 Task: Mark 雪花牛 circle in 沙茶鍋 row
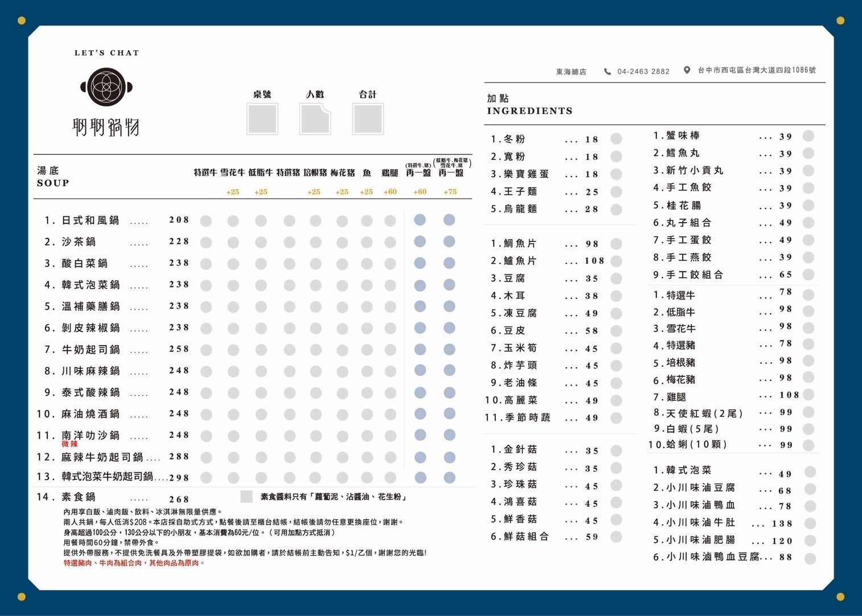233,242
